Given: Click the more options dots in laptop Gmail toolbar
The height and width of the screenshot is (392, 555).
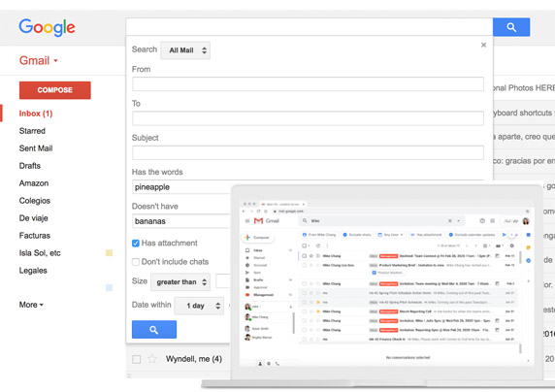Looking at the screenshot, I should pyautogui.click(x=327, y=245).
